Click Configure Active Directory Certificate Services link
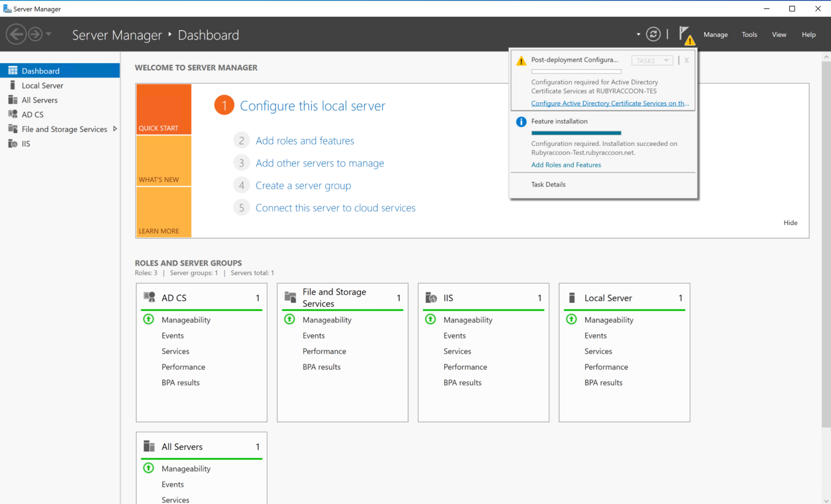 coord(610,103)
